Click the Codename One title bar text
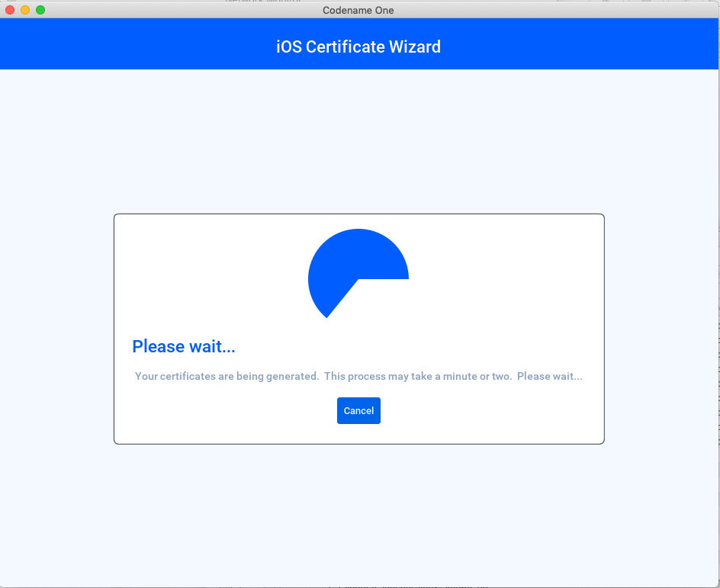 (x=358, y=10)
